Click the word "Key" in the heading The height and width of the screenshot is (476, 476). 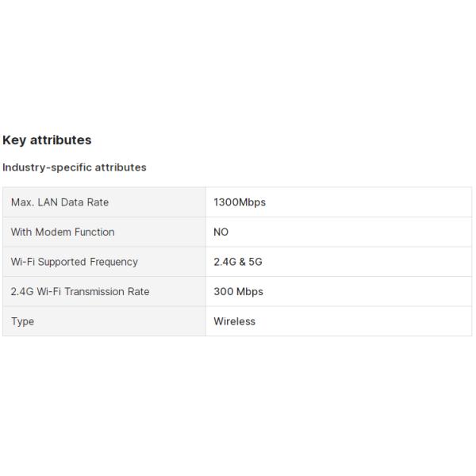click(x=14, y=140)
